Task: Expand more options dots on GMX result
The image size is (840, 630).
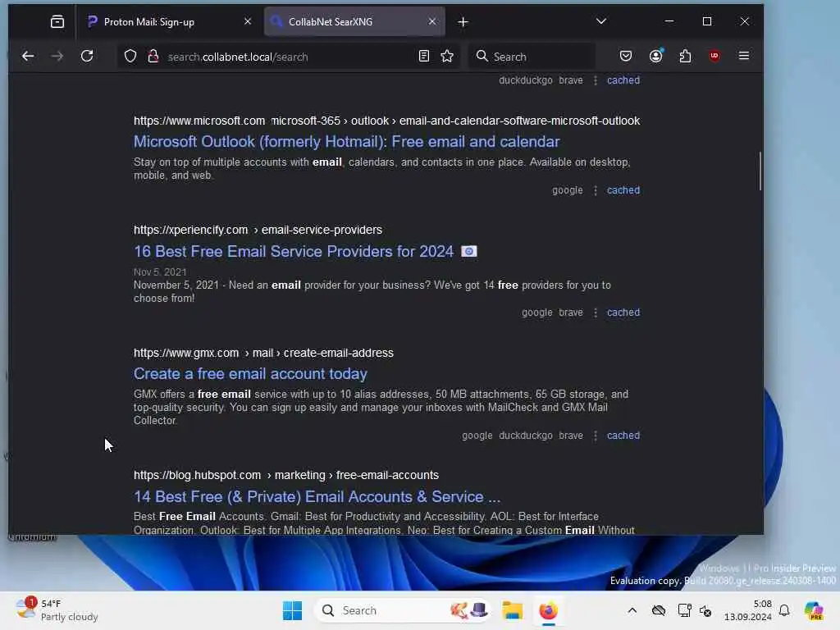Action: (x=596, y=436)
